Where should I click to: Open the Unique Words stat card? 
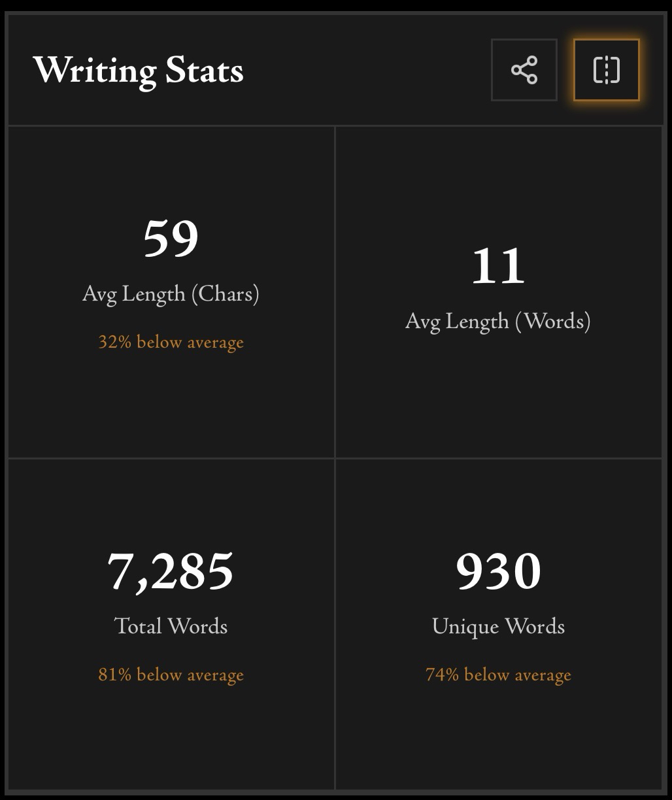[498, 739]
